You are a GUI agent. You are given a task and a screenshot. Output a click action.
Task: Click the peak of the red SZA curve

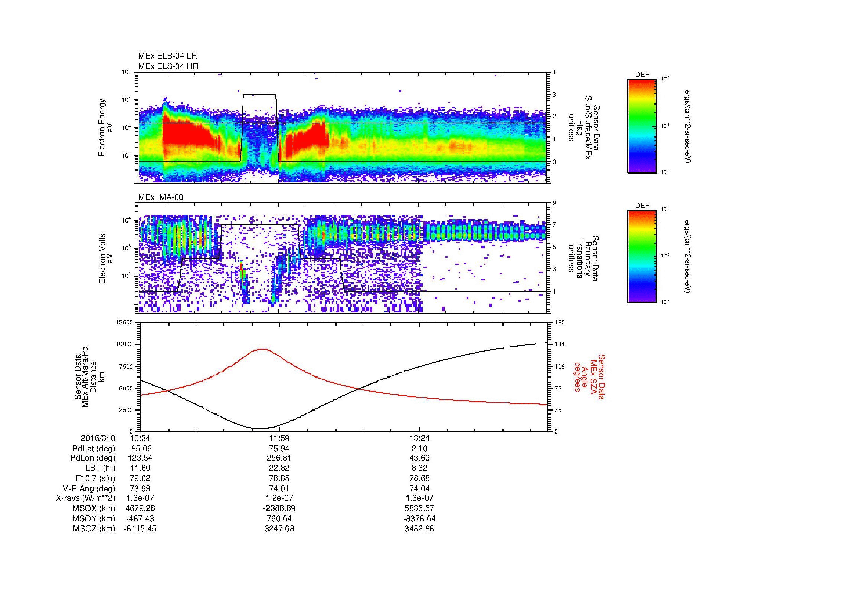(262, 349)
